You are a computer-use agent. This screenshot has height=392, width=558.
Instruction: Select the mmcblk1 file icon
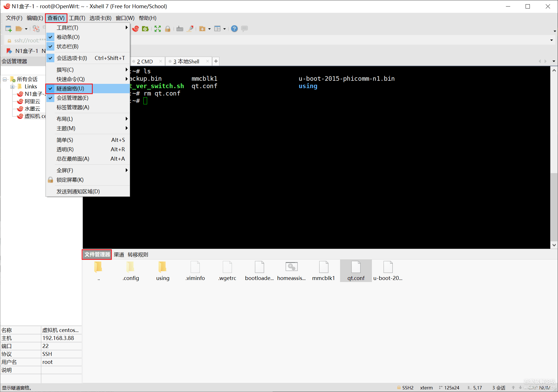[324, 271]
